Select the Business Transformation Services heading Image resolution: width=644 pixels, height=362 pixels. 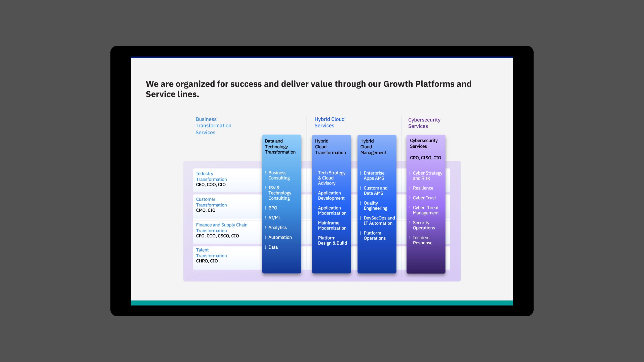click(213, 126)
